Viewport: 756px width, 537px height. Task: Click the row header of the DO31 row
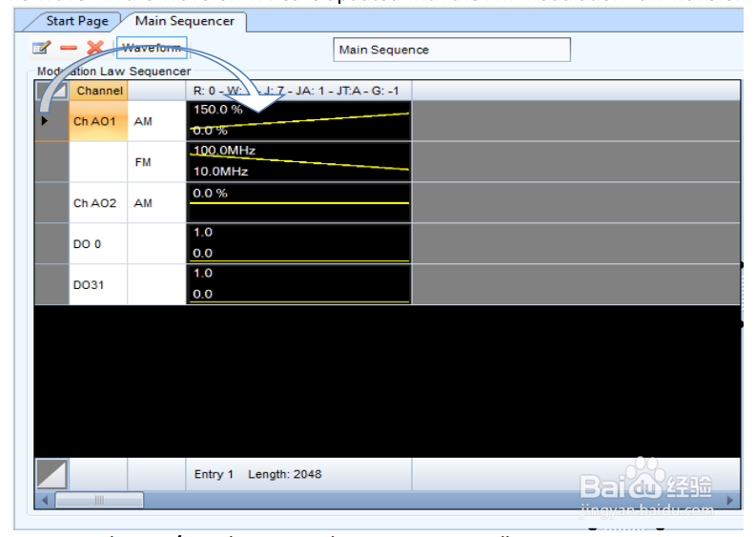click(51, 284)
